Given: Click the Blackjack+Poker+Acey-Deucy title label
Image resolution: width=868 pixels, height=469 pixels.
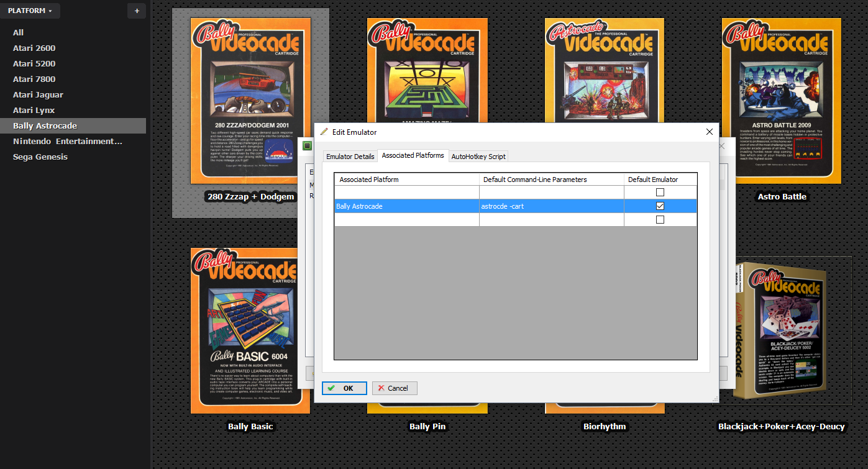Looking at the screenshot, I should 782,426.
